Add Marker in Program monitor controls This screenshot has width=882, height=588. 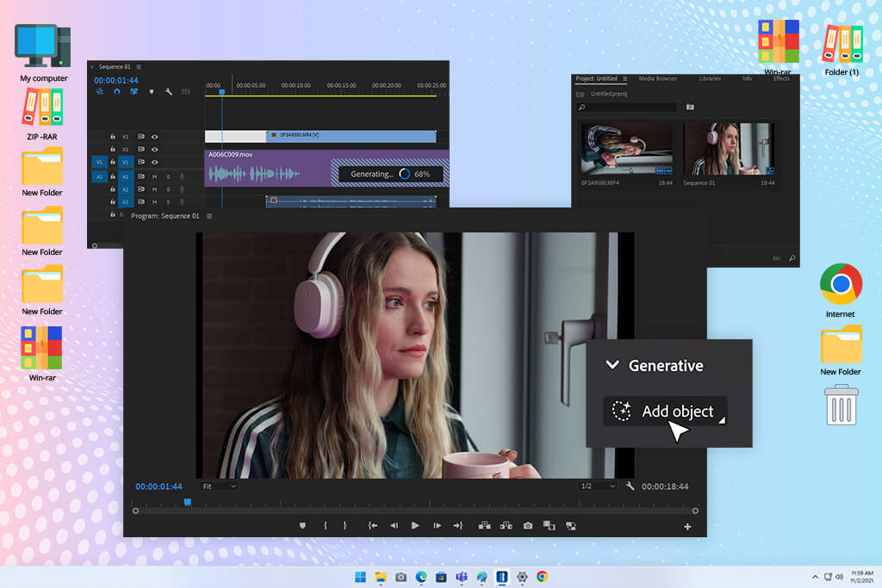(302, 526)
